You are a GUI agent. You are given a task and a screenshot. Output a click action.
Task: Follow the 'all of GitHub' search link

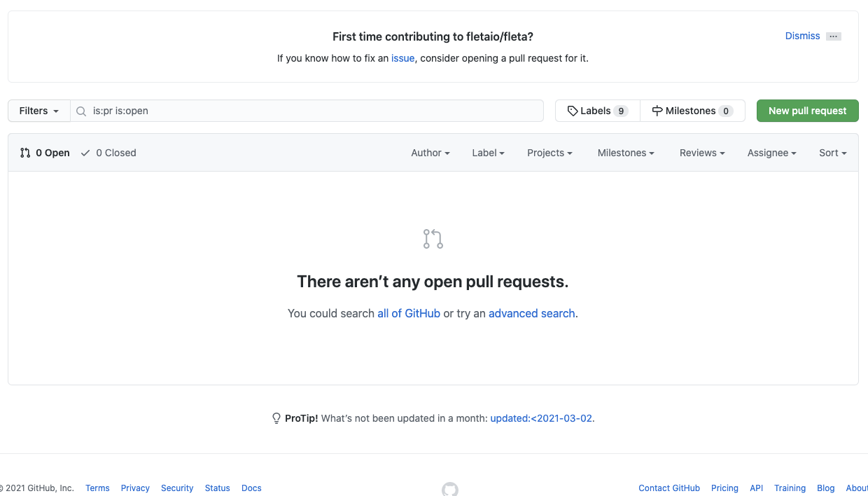pyautogui.click(x=409, y=313)
